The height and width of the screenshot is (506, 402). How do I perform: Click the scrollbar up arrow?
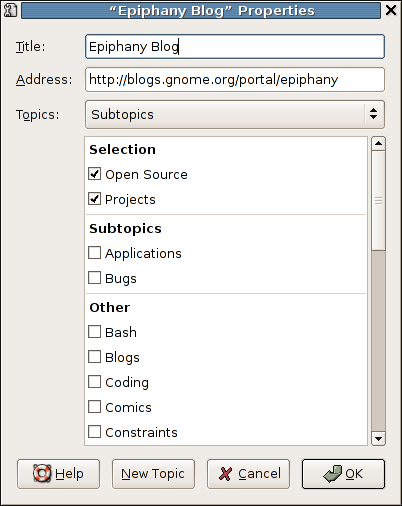click(378, 144)
